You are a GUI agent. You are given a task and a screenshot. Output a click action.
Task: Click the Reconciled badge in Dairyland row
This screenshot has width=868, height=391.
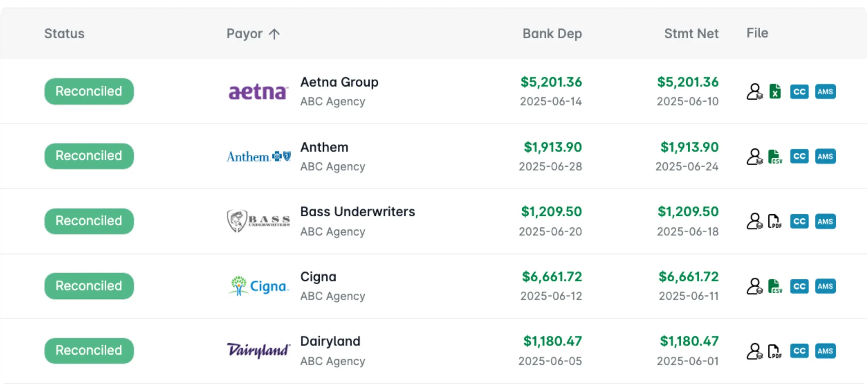[89, 350]
